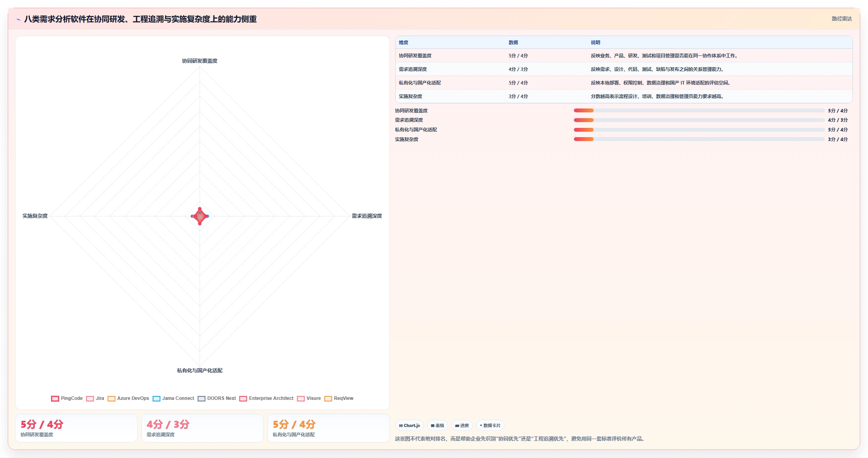
Task: Toggle PingCode dataset in chart legend
Action: pyautogui.click(x=67, y=398)
